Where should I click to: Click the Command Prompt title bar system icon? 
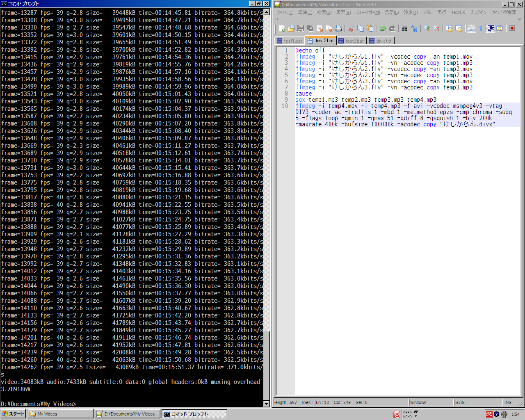pos(4,4)
